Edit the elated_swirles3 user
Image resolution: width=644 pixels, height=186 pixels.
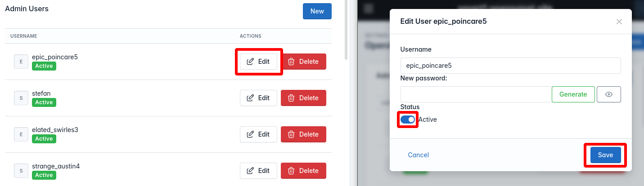click(258, 134)
